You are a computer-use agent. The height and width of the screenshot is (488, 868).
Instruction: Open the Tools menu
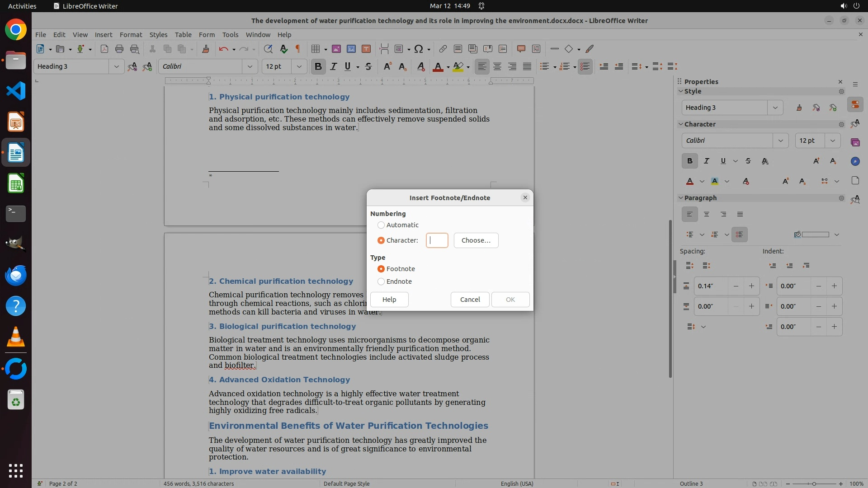(x=230, y=35)
